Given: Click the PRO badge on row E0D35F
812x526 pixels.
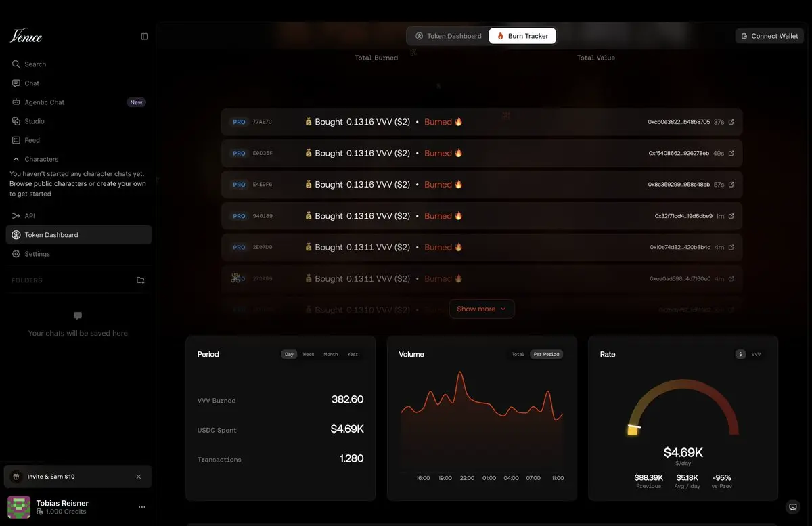Looking at the screenshot, I should click(x=239, y=154).
